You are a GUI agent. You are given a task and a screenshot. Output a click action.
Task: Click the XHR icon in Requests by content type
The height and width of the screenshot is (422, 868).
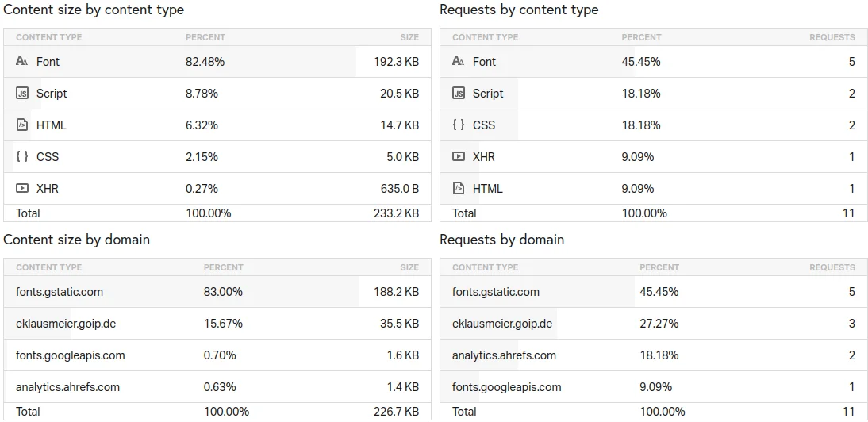[459, 156]
